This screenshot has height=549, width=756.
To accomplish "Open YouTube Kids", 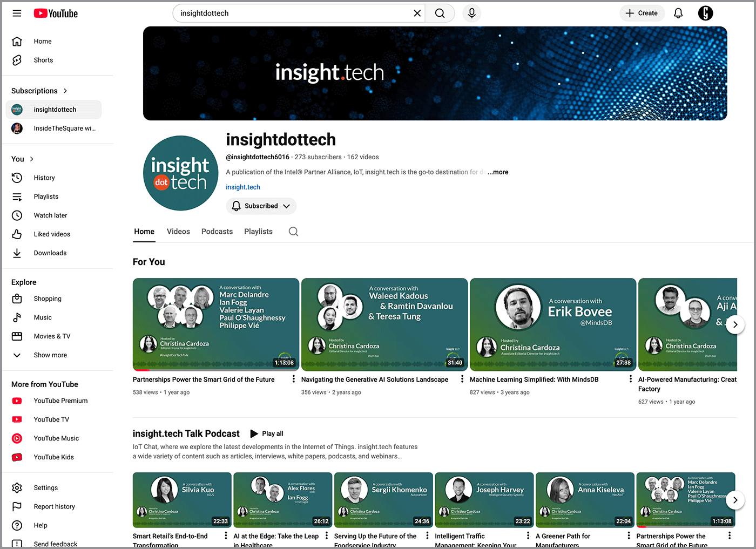I will 53,457.
